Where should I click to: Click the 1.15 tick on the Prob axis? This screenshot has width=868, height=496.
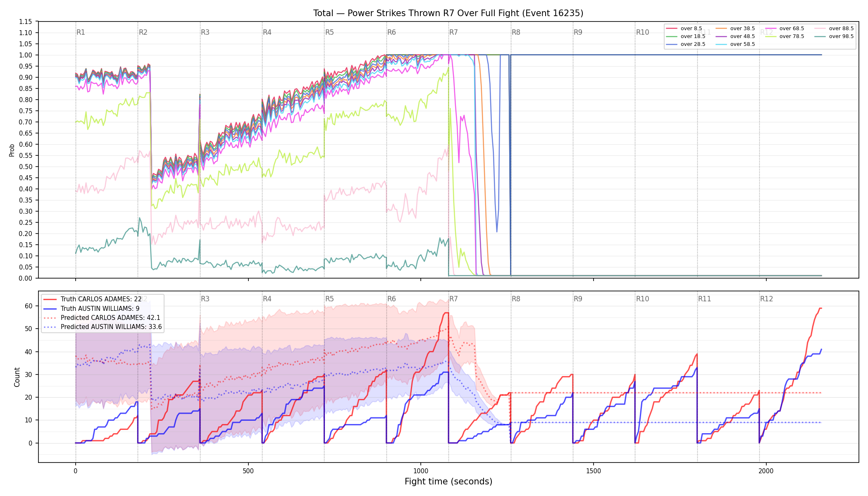coord(25,22)
